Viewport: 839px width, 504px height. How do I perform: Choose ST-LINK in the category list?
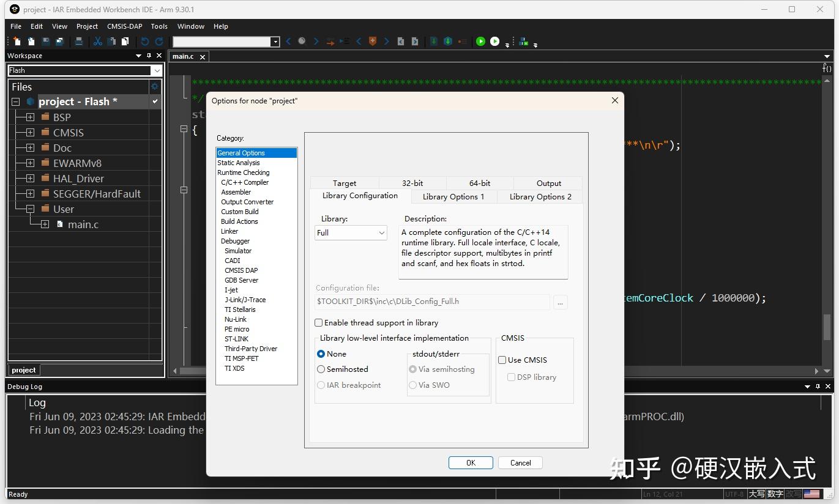click(x=236, y=339)
